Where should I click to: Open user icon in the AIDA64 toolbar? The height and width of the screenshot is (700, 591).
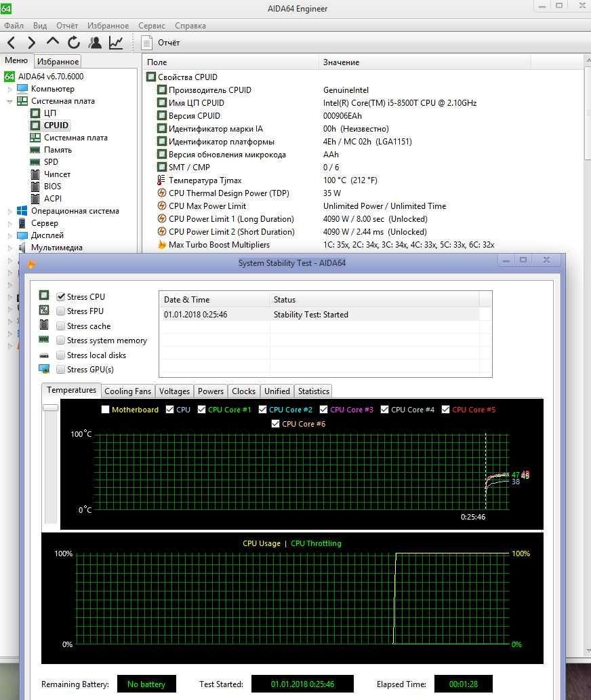click(95, 43)
